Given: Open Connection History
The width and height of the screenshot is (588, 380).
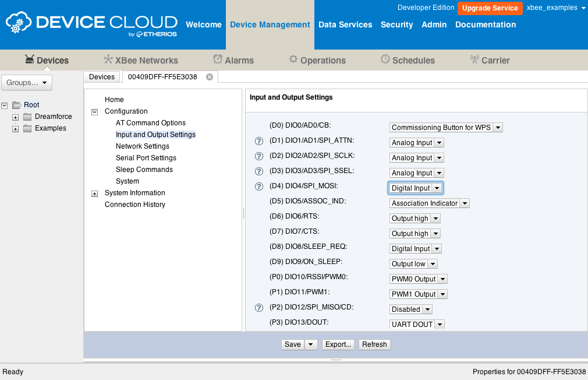Looking at the screenshot, I should [x=135, y=204].
